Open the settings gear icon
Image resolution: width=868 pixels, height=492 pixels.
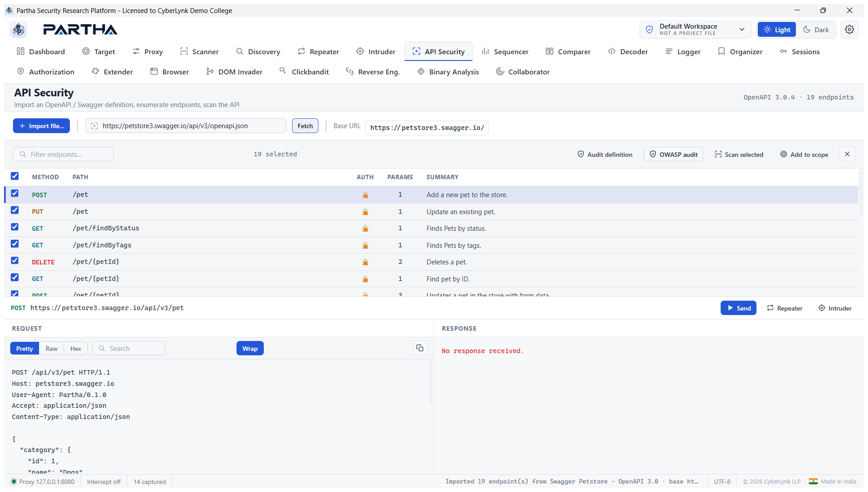tap(849, 30)
